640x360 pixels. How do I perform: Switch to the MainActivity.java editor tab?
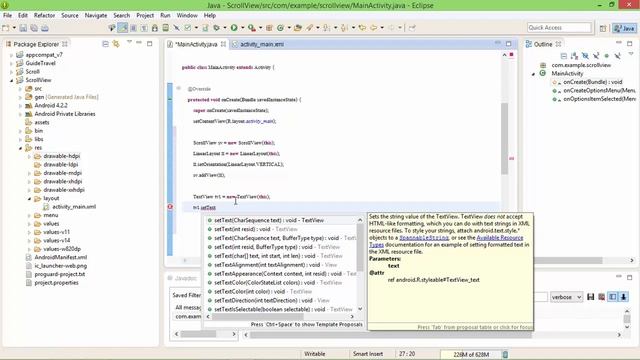(x=196, y=44)
